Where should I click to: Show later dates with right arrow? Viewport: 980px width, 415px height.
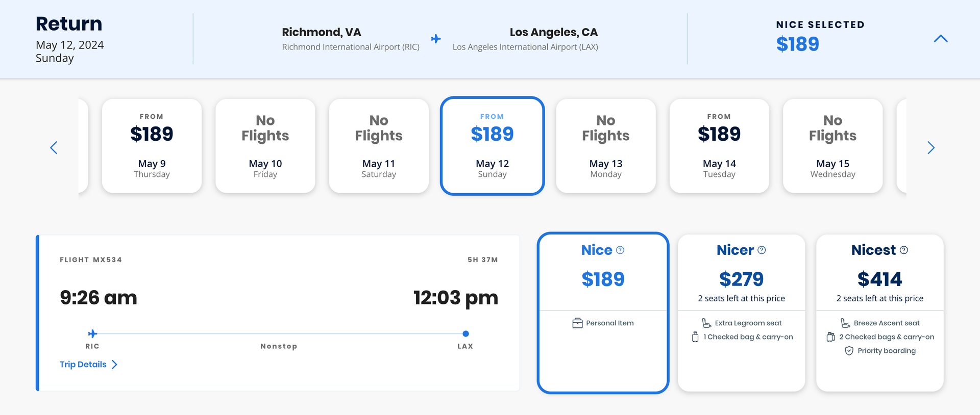point(931,148)
